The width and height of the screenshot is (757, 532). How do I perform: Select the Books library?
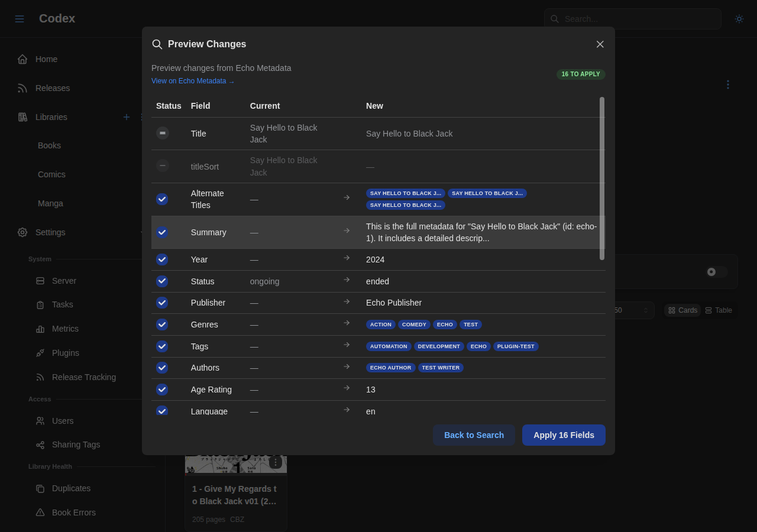click(x=49, y=145)
